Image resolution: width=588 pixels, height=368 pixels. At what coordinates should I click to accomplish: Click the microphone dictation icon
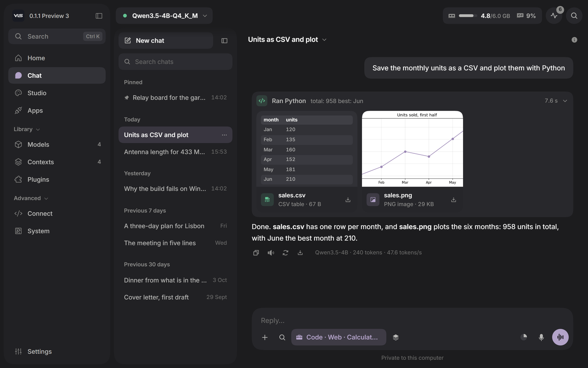pos(541,337)
